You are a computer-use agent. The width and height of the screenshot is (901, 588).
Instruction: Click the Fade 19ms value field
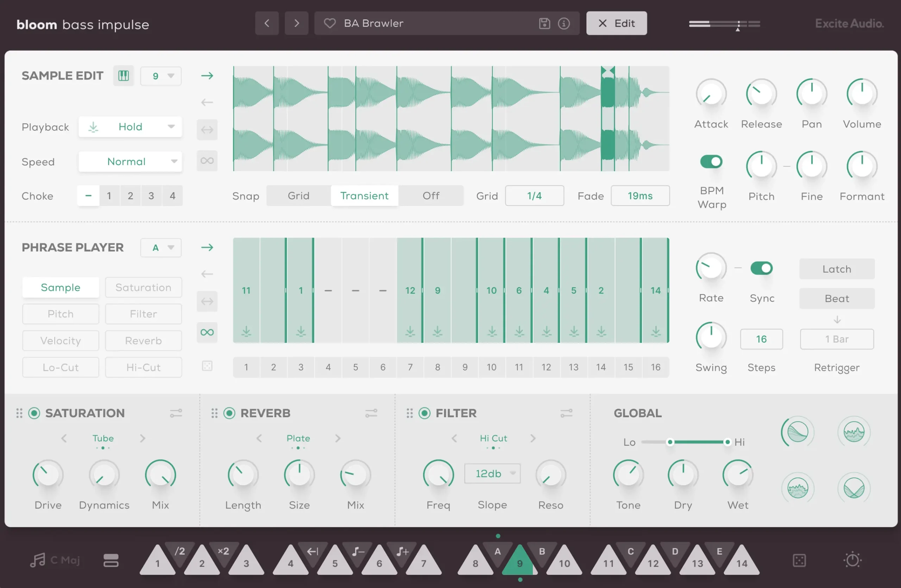coord(640,196)
